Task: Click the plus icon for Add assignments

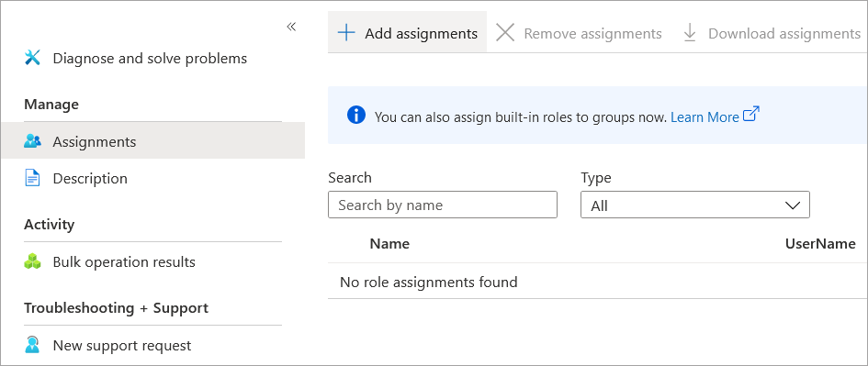Action: pos(346,33)
